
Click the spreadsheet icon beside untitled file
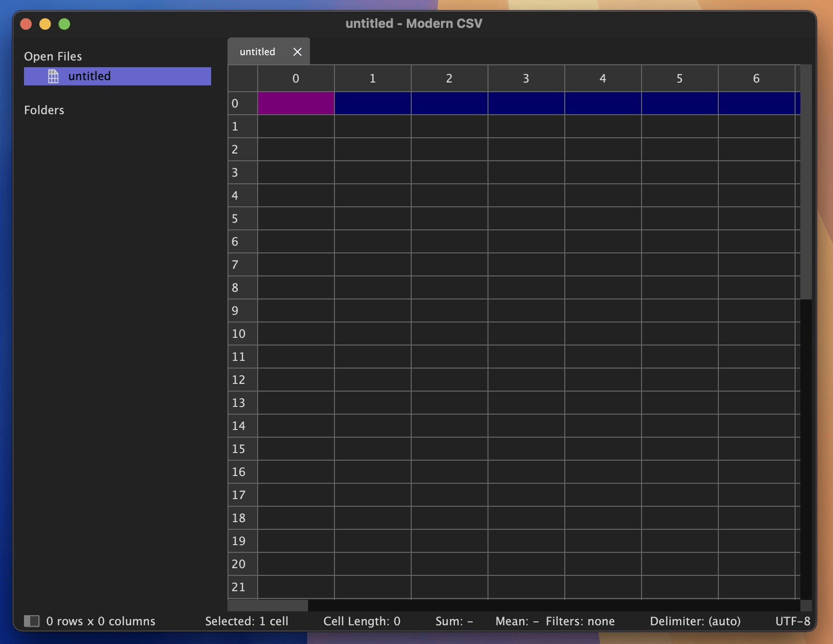coord(54,76)
